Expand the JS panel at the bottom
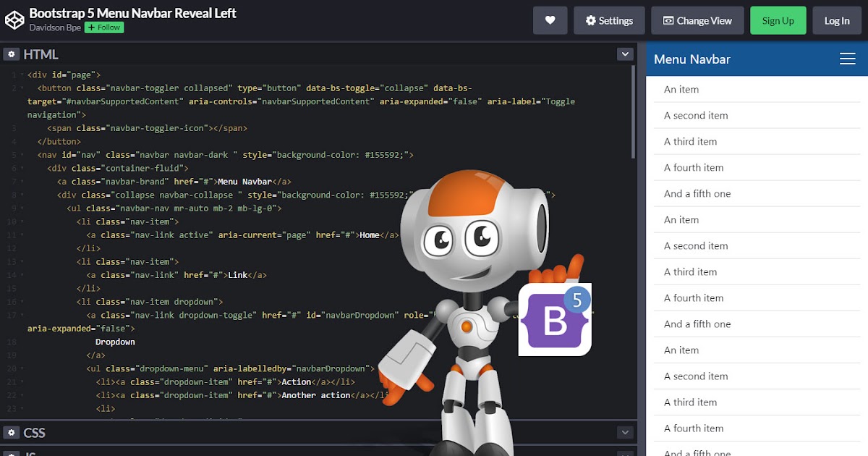Image resolution: width=868 pixels, height=456 pixels. pos(318,452)
